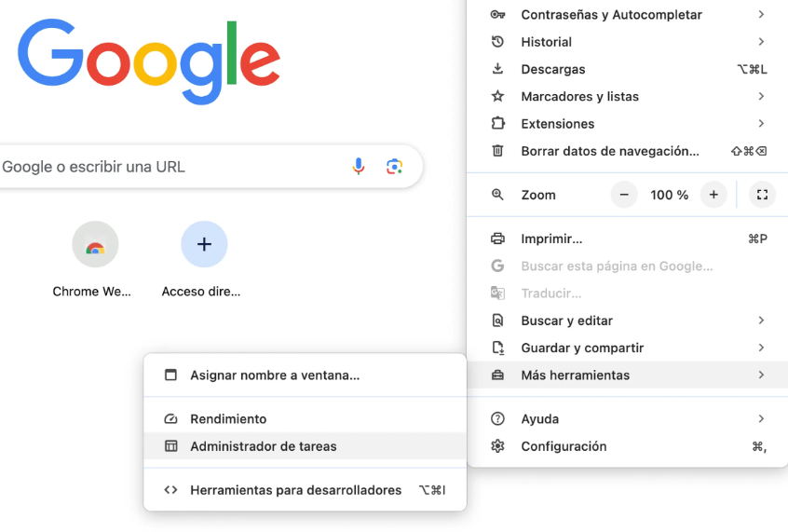
Task: Choose Rendimiento in the submenu
Action: click(x=228, y=419)
